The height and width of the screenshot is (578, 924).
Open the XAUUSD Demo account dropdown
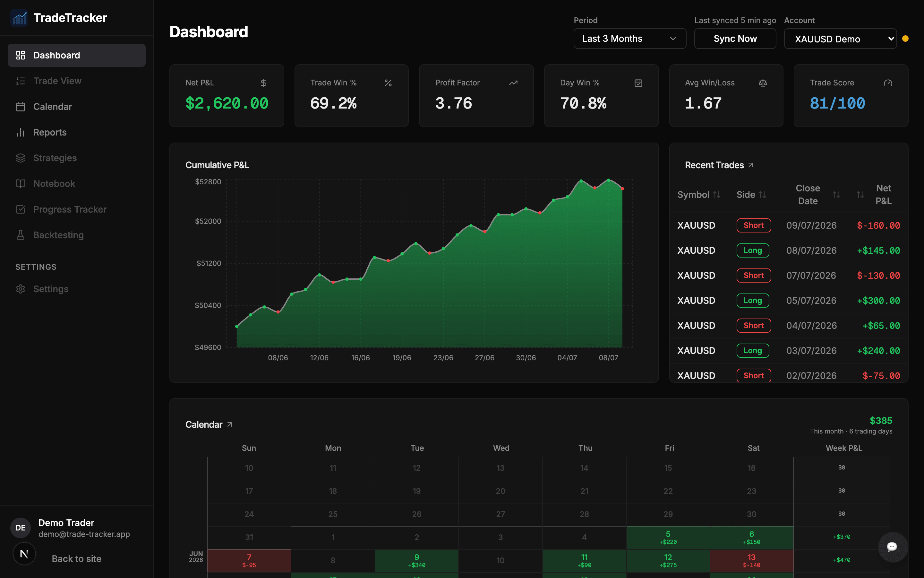[840, 39]
